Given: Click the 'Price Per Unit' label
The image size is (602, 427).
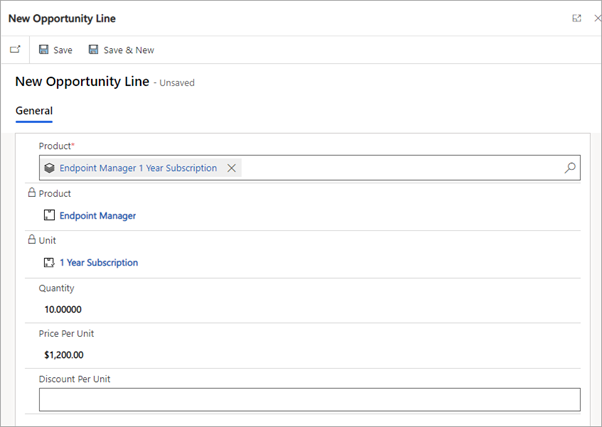Looking at the screenshot, I should point(66,333).
